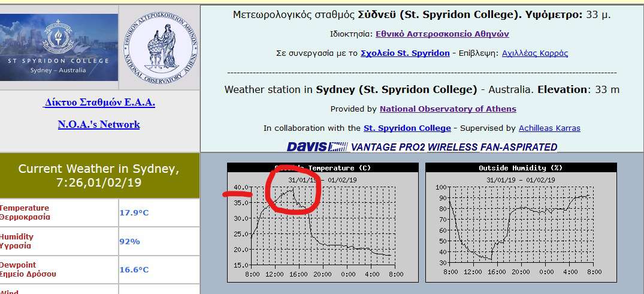Open the Δίκτυο Σταθμών Ε.Α.Α. link

(x=99, y=103)
